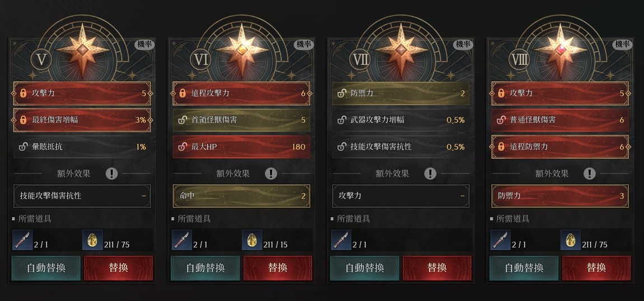
Task: Click the exclamation info icon in panel V
Action: (111, 173)
